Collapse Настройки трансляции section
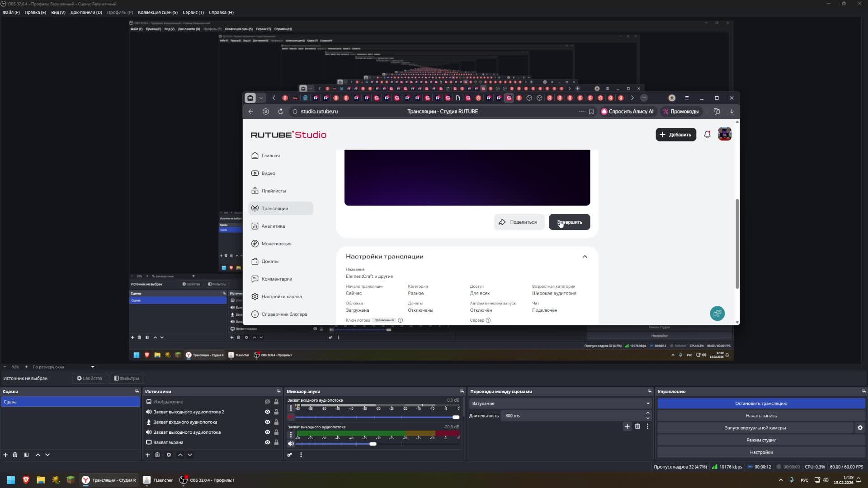This screenshot has width=868, height=488. [585, 257]
